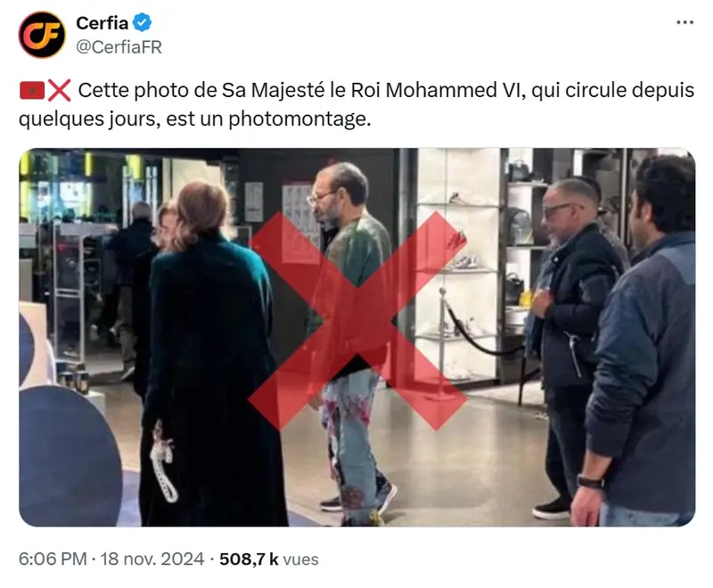Click the 'vues' label next to count
Viewport: 713px width, 588px height.
(300, 559)
